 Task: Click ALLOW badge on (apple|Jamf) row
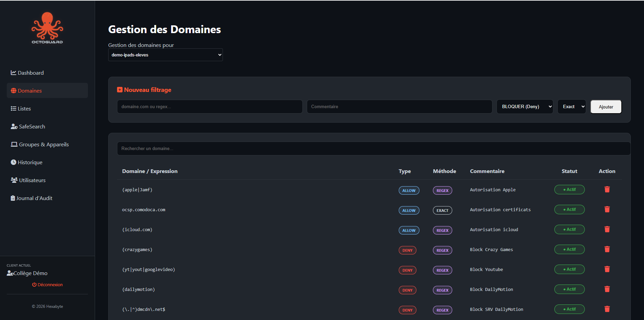click(409, 191)
